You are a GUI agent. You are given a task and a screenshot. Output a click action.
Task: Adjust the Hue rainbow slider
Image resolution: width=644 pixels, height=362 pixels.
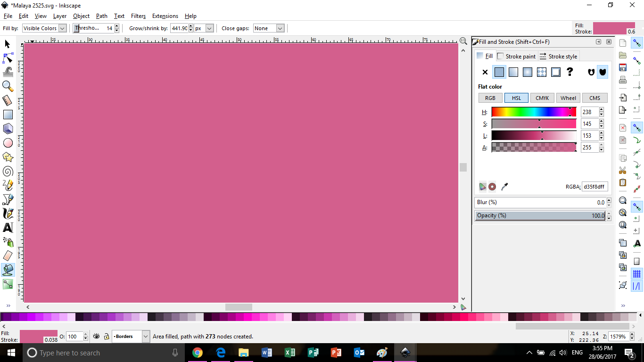[534, 112]
